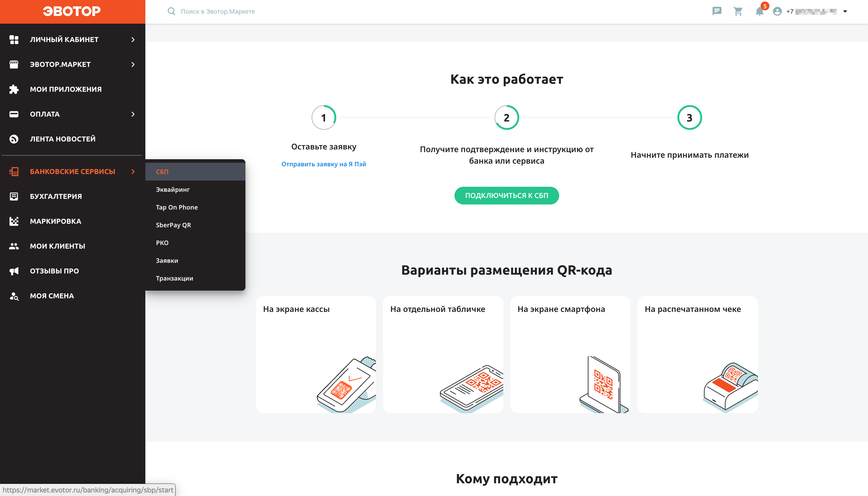This screenshot has width=868, height=496.
Task: Click the Моя смена person-search icon
Action: pos(14,296)
